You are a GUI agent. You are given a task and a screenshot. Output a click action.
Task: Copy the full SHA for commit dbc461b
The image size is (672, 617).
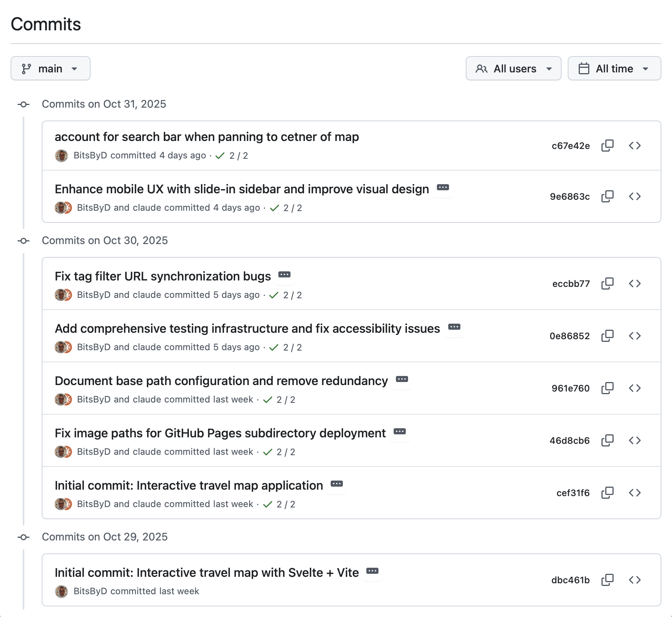[x=607, y=579]
